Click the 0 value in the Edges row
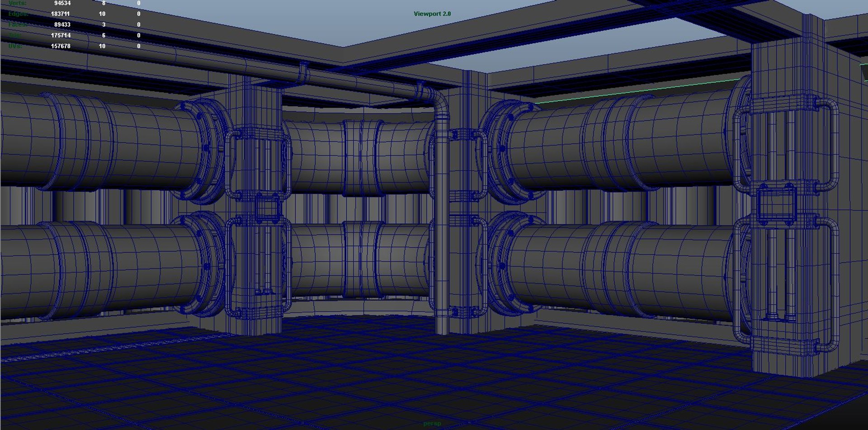Viewport: 868px width, 430px height. pos(139,14)
